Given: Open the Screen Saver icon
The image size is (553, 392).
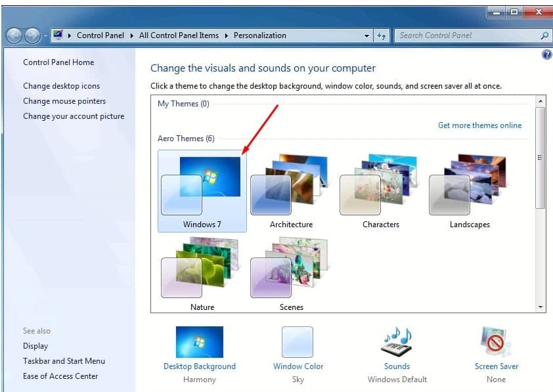Looking at the screenshot, I should (x=495, y=341).
